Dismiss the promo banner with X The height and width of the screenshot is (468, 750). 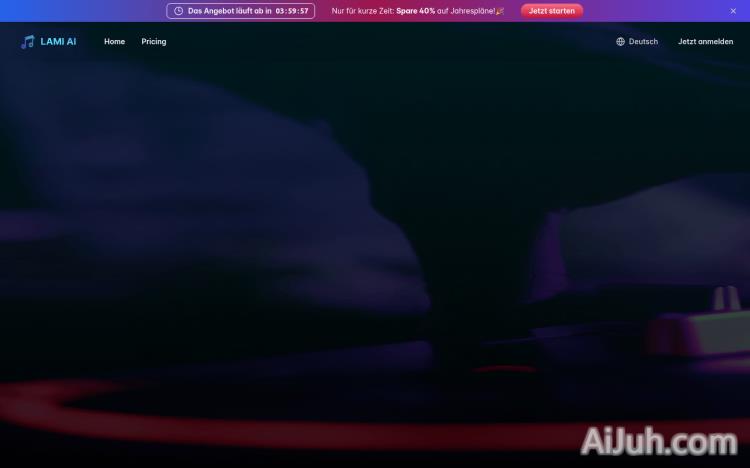click(x=733, y=11)
